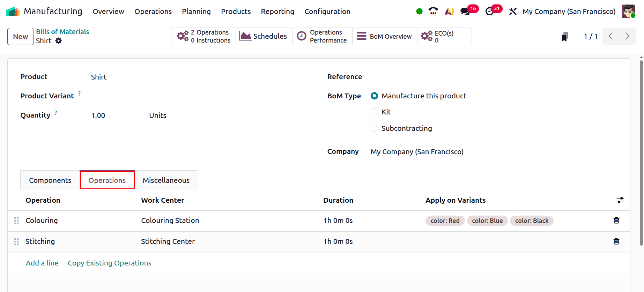Switch to the Operations tab
Image resolution: width=644 pixels, height=292 pixels.
tap(107, 180)
